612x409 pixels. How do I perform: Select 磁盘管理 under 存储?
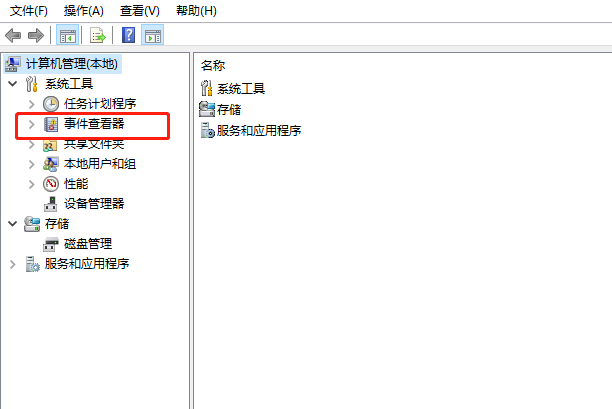click(88, 244)
